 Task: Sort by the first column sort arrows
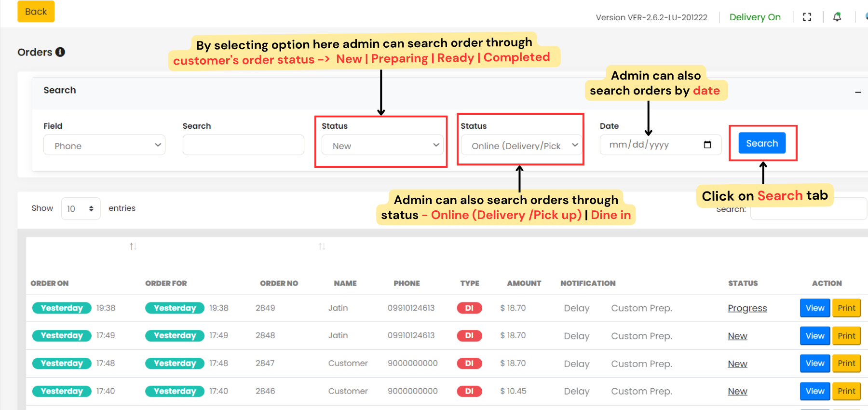pos(133,246)
